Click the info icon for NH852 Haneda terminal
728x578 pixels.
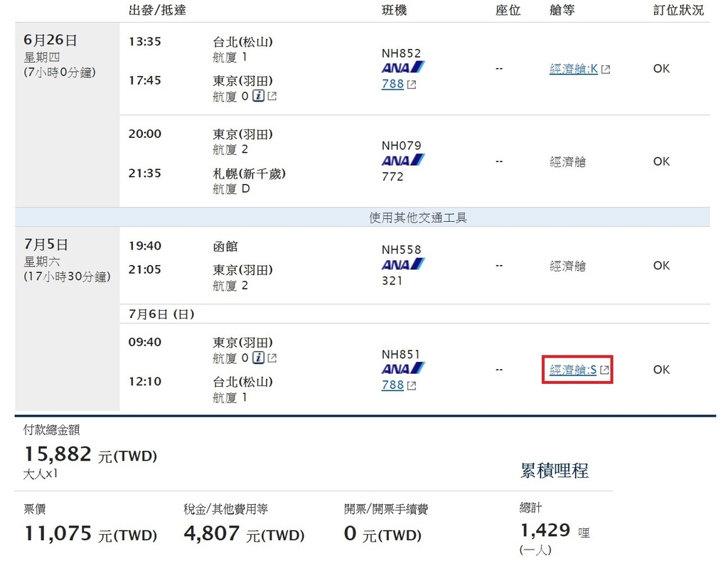click(x=259, y=96)
